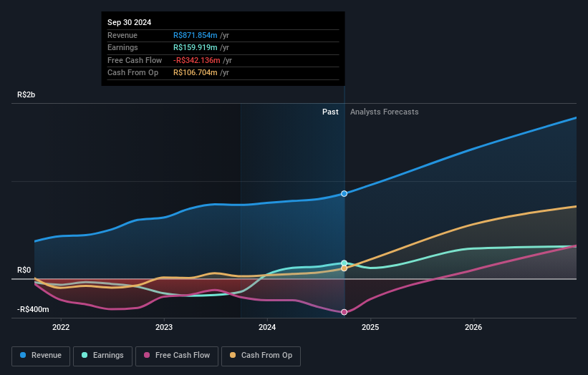The image size is (588, 375).
Task: Click the 2022 x-axis label
Action: [61, 327]
